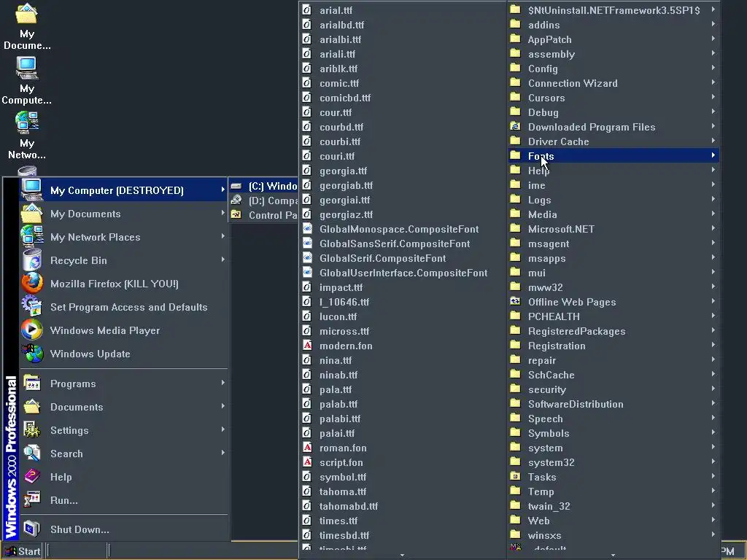747x560 pixels.
Task: Click the red A icon next to modern.fon
Action: [x=307, y=345]
